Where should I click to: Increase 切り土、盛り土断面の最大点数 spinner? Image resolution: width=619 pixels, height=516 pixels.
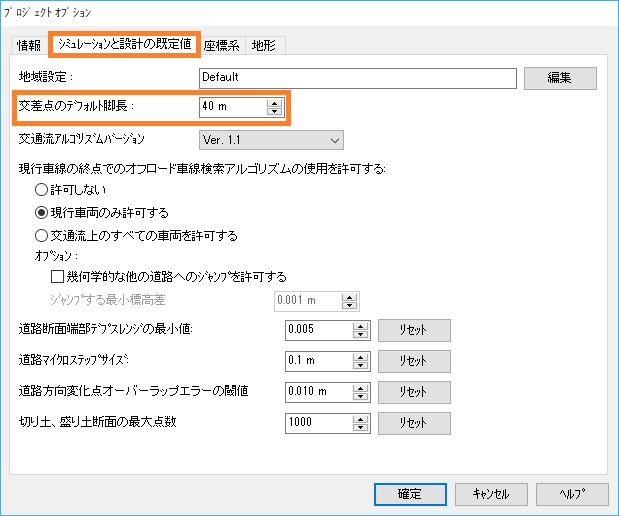[360, 419]
